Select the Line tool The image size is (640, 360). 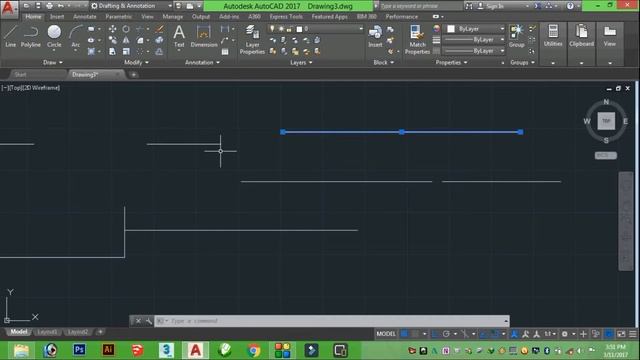click(11, 36)
